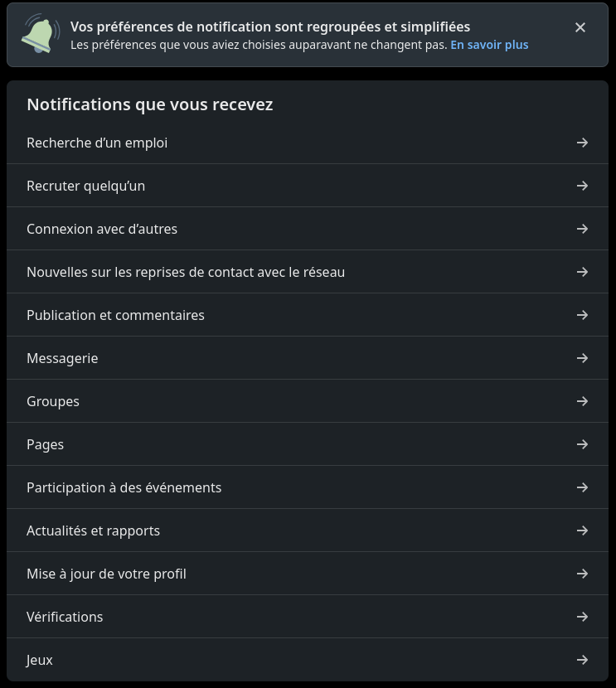Click the arrow beside Groupes

583,401
